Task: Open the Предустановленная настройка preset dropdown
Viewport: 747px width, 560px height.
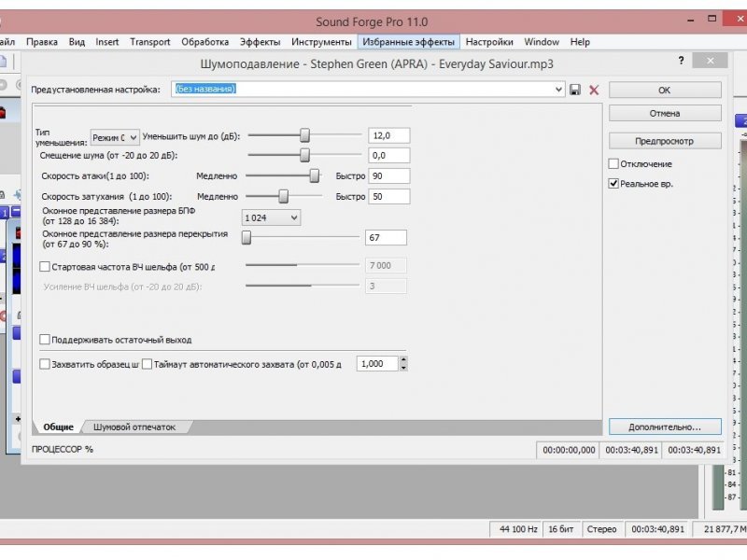Action: tap(558, 89)
